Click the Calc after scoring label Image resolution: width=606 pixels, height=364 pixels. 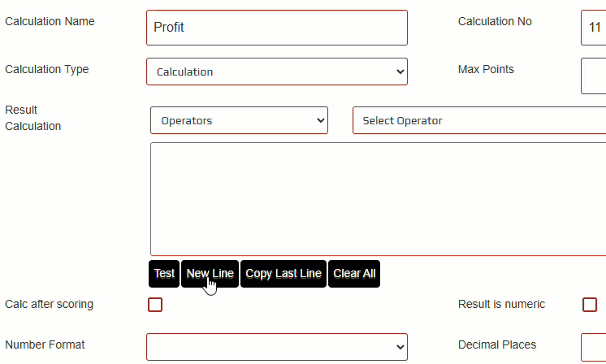tap(49, 304)
